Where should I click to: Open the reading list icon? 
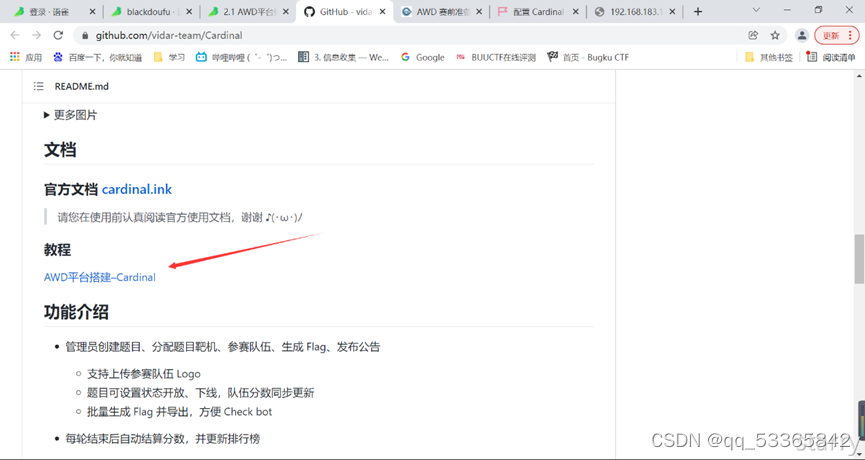(830, 57)
